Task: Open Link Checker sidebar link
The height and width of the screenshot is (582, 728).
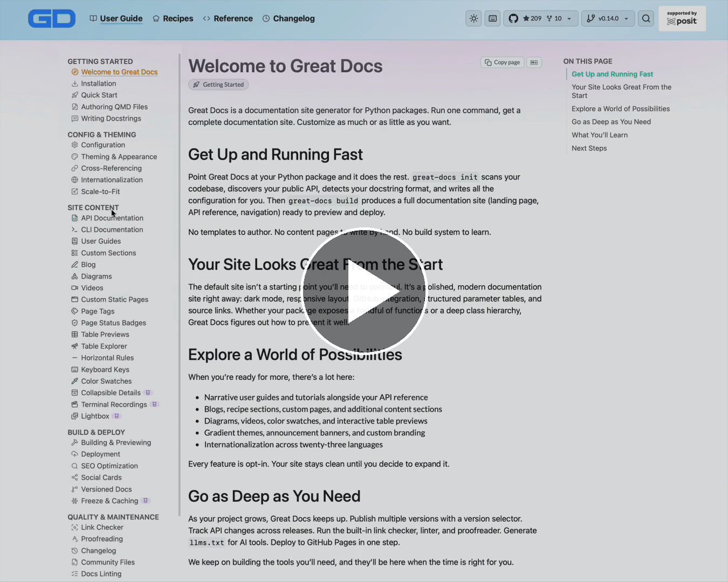Action: (102, 528)
